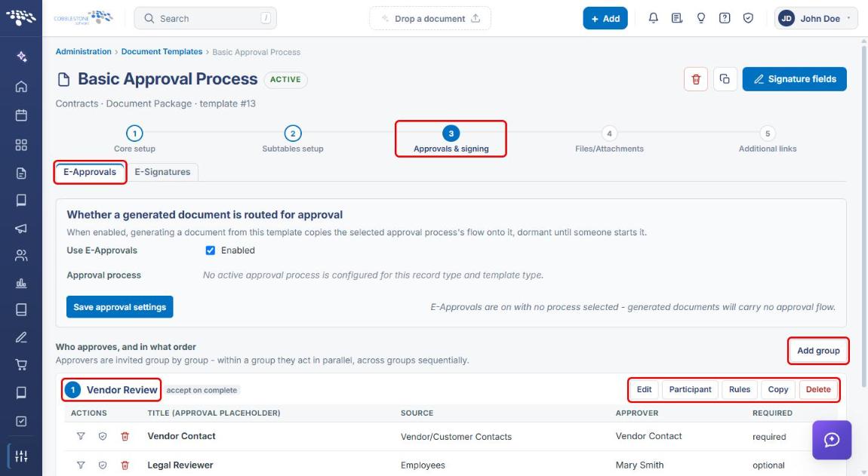This screenshot has width=868, height=476.
Task: Select step 3 Approvals & signing
Action: (451, 139)
